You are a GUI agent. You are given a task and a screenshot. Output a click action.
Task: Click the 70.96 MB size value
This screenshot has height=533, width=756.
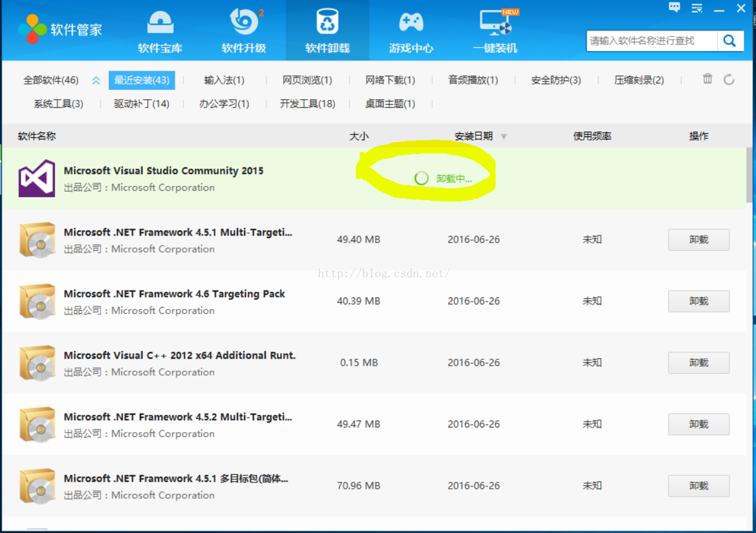point(358,486)
